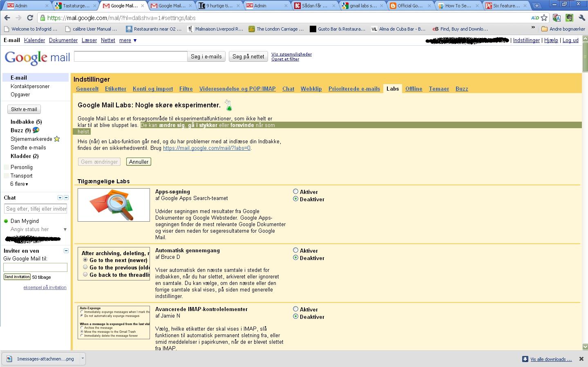Image resolution: width=588 pixels, height=367 pixels.
Task: Click the mail search input field
Action: [131, 57]
